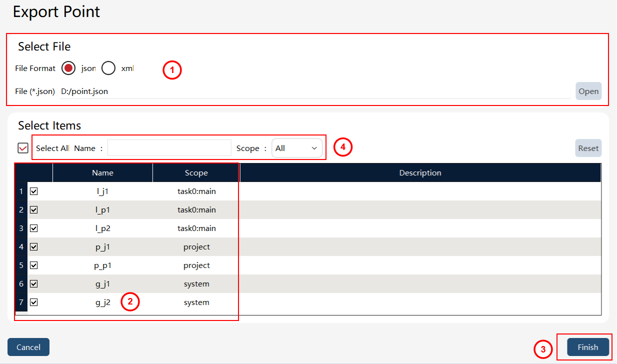This screenshot has height=364, width=617.
Task: Click the Name filter input field
Action: [169, 148]
